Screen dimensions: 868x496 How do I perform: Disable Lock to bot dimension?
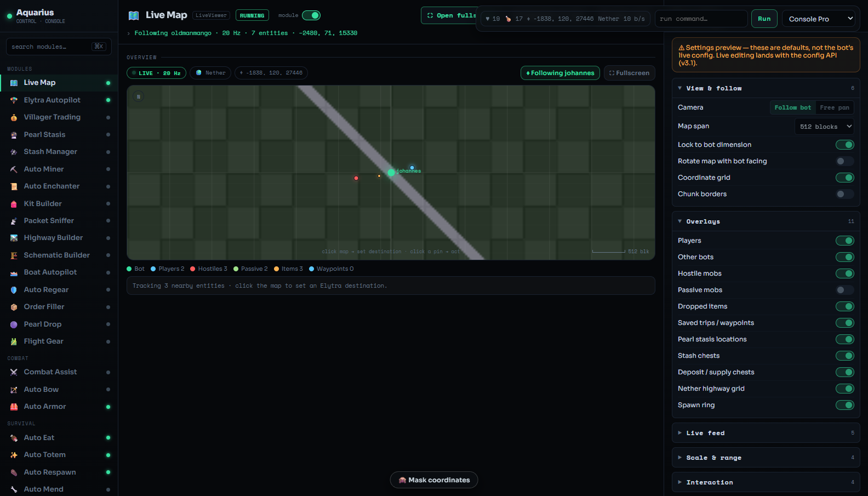(x=844, y=145)
